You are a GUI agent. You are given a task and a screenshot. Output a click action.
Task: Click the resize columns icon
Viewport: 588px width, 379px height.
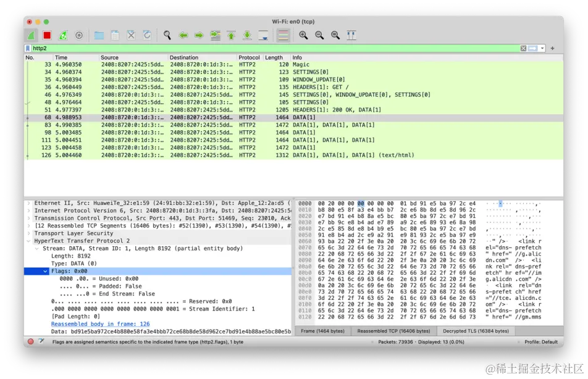pyautogui.click(x=351, y=35)
